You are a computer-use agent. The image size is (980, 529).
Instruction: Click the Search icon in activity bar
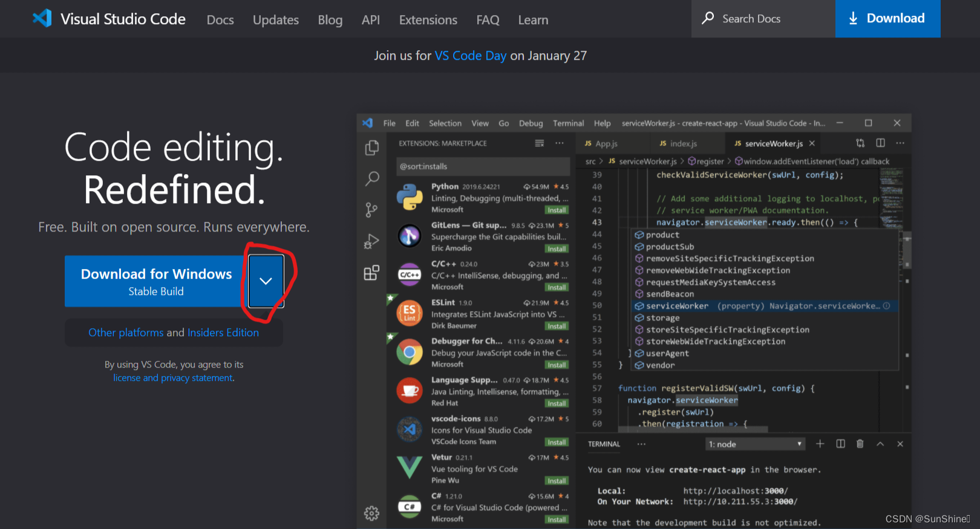pos(372,178)
